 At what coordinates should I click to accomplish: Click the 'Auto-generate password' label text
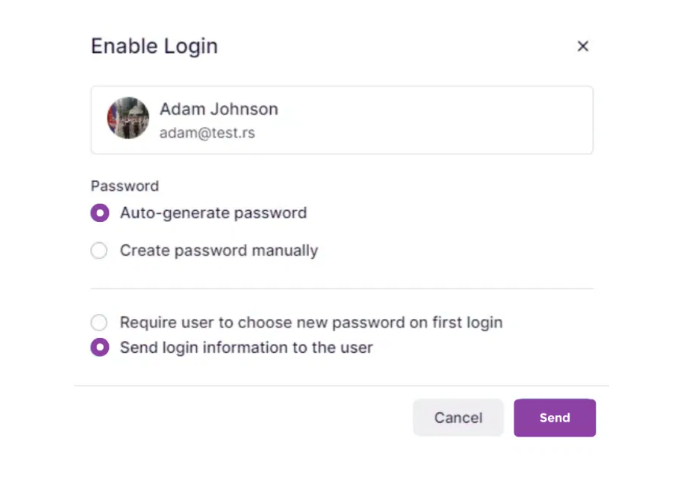click(x=213, y=213)
